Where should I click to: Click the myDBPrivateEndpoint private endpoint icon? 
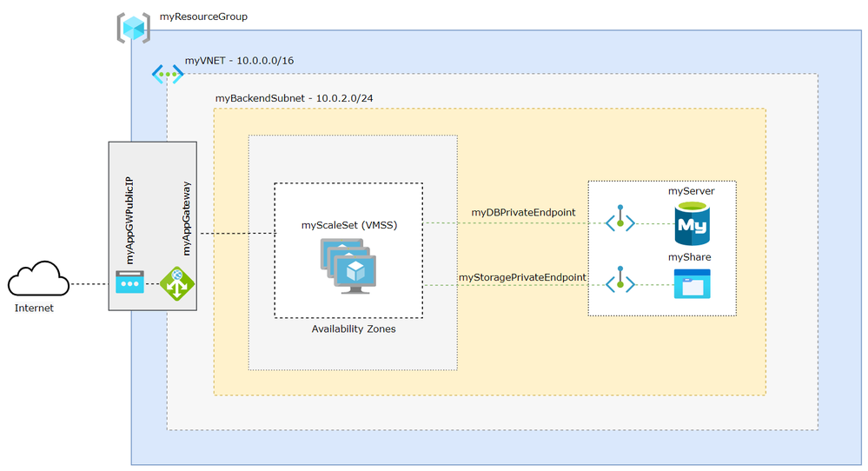pyautogui.click(x=620, y=219)
